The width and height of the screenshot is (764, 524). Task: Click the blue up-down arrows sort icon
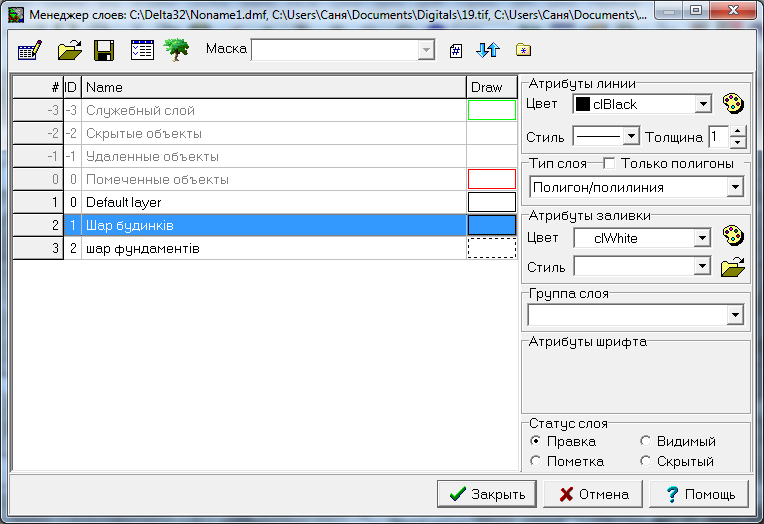488,50
